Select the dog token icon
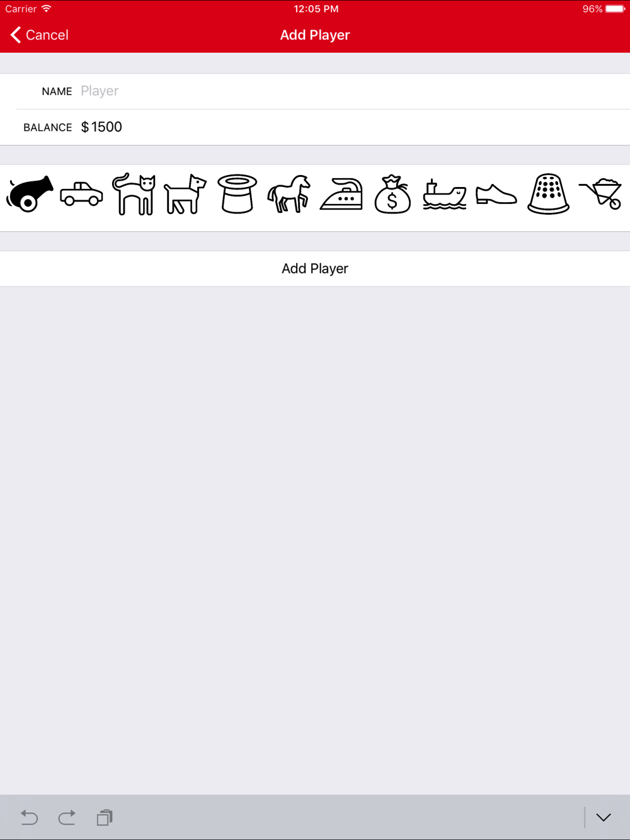630x840 pixels. (x=185, y=194)
